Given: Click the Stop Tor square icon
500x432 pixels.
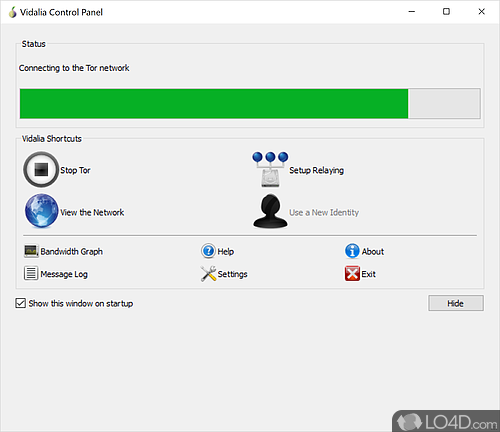Looking at the screenshot, I should tap(41, 170).
